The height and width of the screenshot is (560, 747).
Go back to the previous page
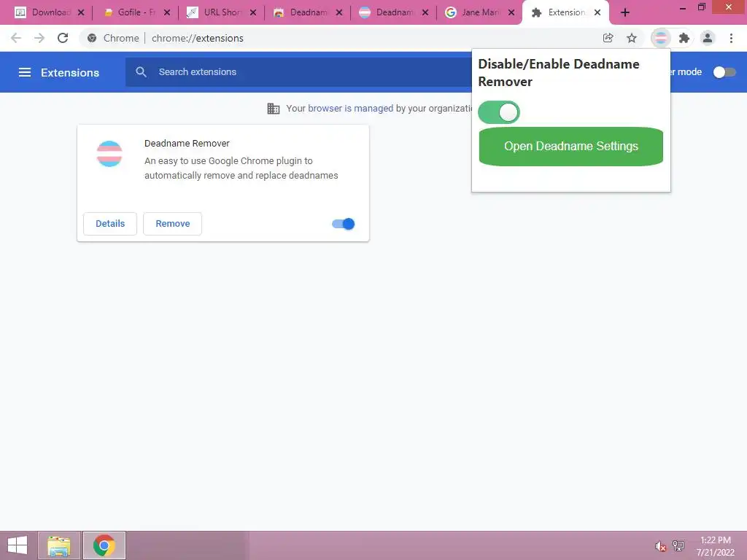16,38
